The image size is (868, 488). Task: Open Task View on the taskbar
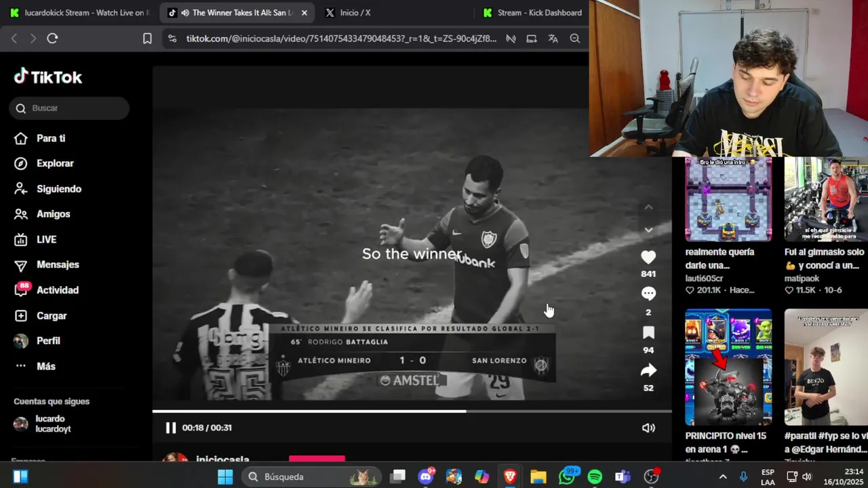pos(397,477)
